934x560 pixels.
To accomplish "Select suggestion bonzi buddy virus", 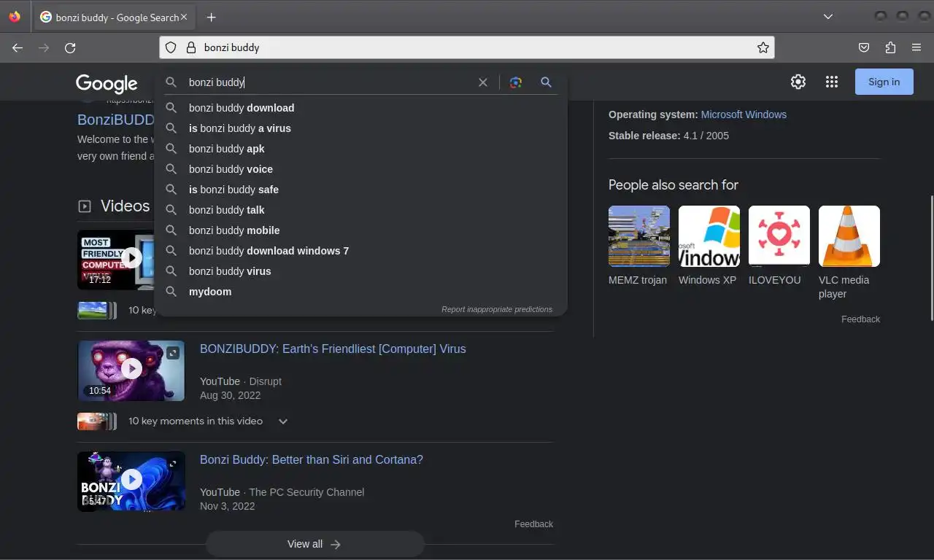I will pos(360,271).
